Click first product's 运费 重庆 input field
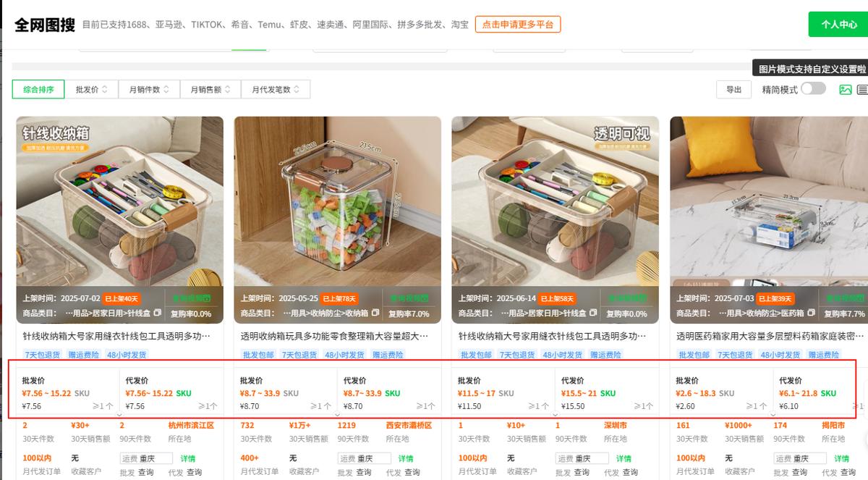Viewport: 868px width, 480px height. click(x=146, y=458)
